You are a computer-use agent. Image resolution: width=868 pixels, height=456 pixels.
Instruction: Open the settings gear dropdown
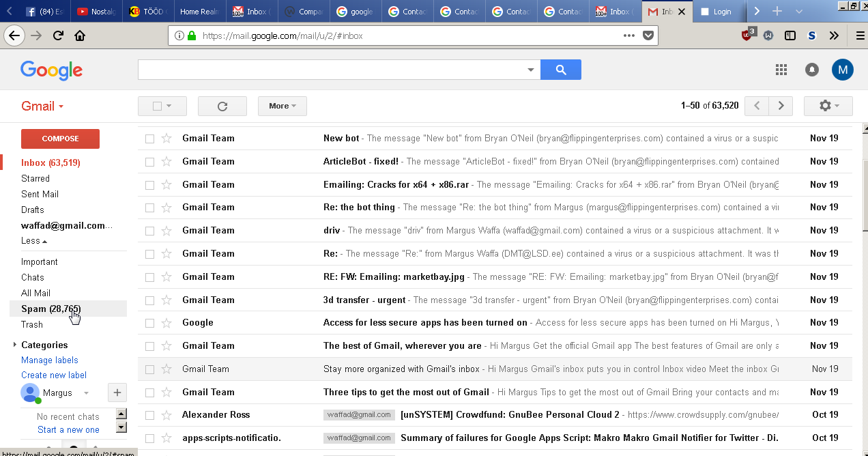click(828, 106)
